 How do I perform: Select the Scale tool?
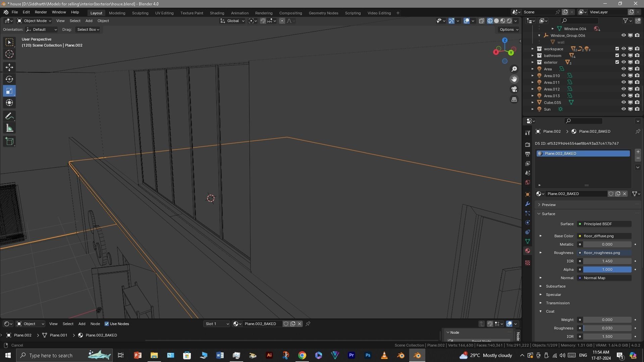pos(9,91)
